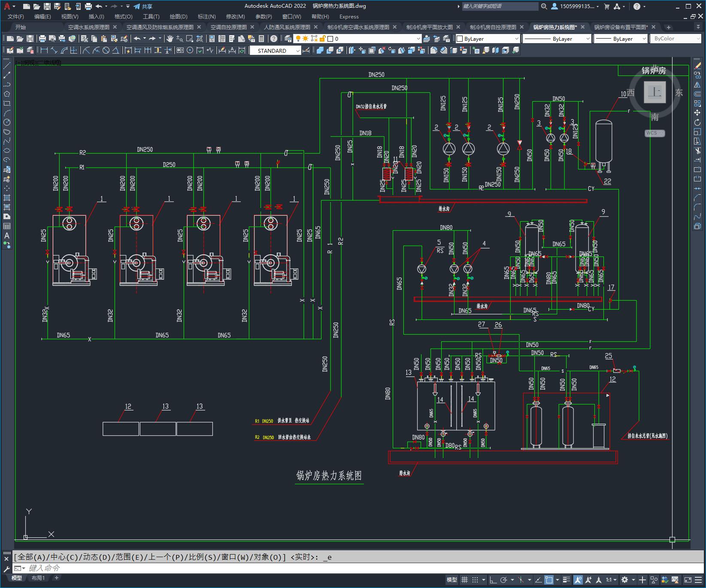
Task: Open the workspace switching gear icon
Action: pyautogui.click(x=625, y=580)
